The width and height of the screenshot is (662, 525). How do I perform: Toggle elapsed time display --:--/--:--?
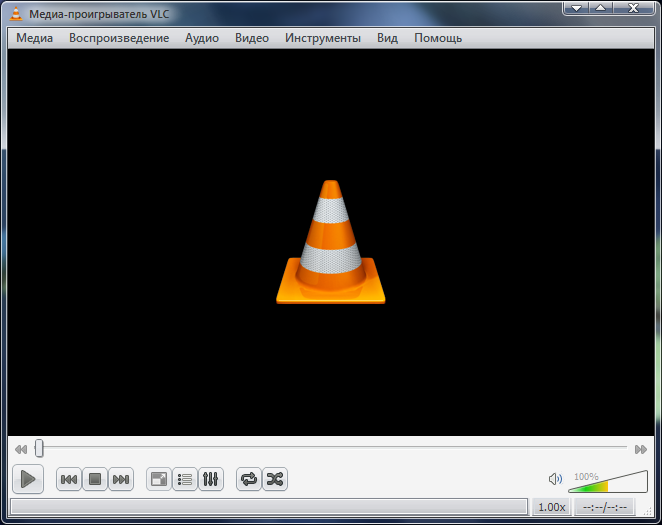605,507
